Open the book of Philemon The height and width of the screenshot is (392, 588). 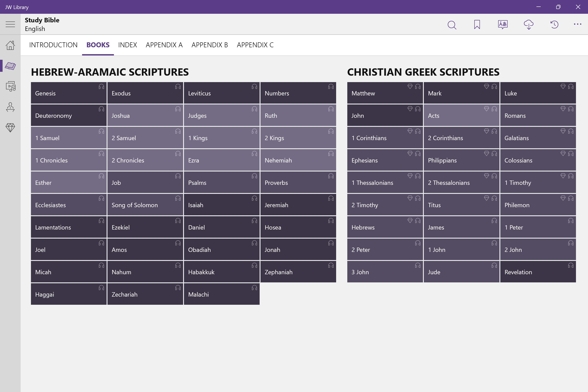[x=538, y=205]
